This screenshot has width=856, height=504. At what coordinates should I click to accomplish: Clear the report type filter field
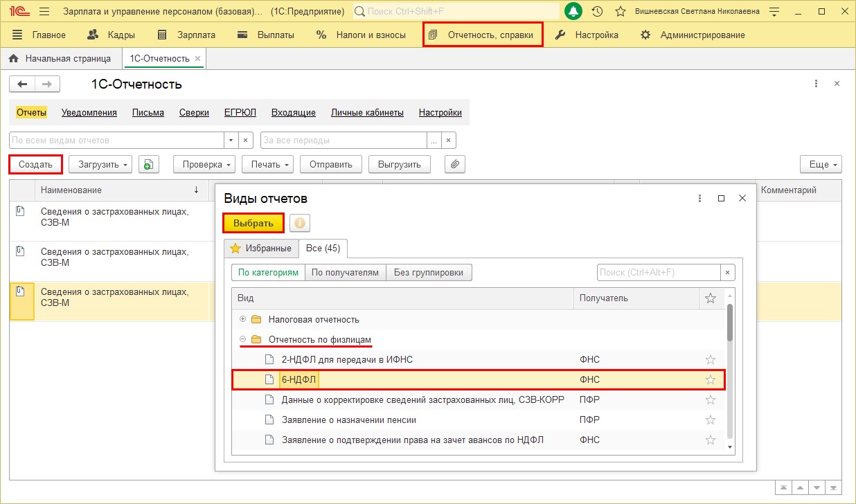coord(245,141)
